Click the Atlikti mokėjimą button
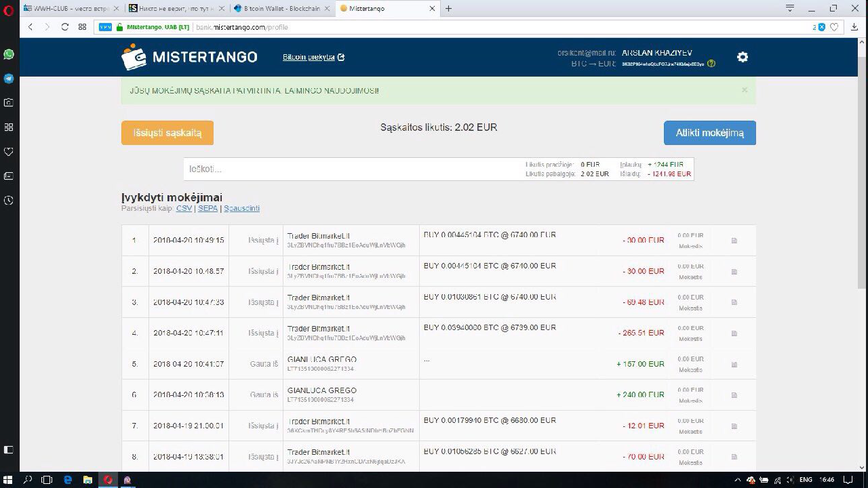868x488 pixels. point(709,133)
